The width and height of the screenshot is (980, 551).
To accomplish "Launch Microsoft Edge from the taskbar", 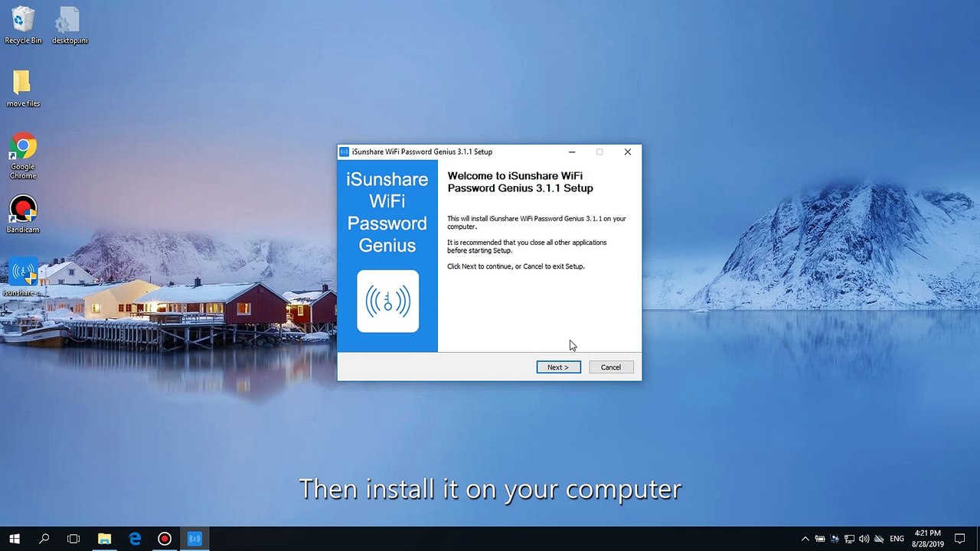I will point(135,539).
